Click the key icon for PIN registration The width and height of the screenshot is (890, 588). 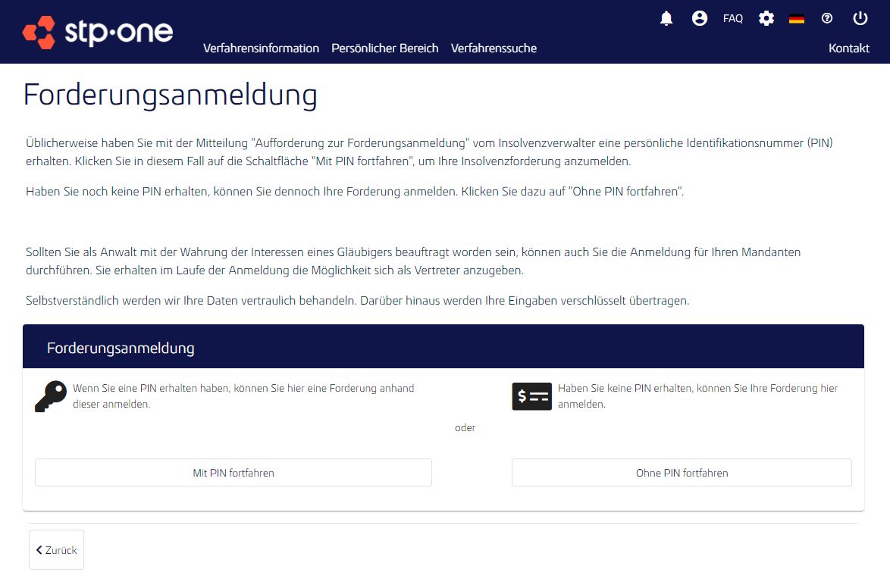pos(51,396)
